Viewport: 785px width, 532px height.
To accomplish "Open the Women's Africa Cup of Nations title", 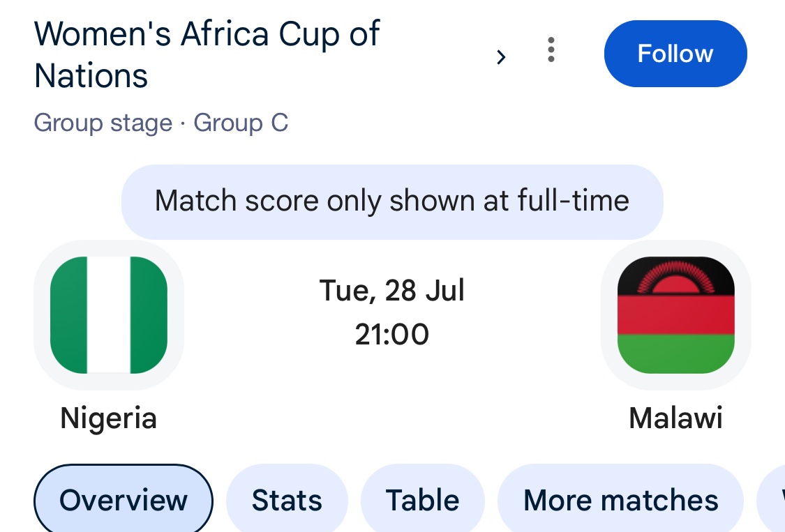I will [207, 54].
